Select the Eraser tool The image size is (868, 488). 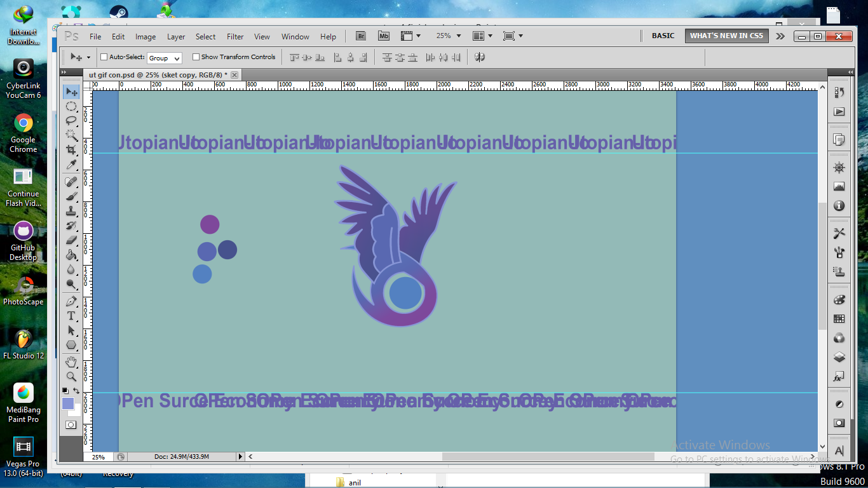(72, 241)
